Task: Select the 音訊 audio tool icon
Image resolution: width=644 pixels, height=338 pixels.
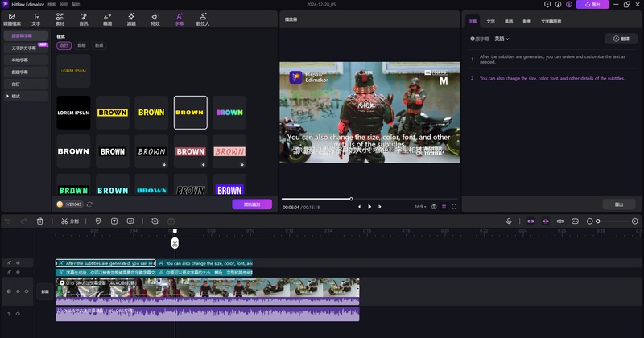Action: (x=84, y=19)
